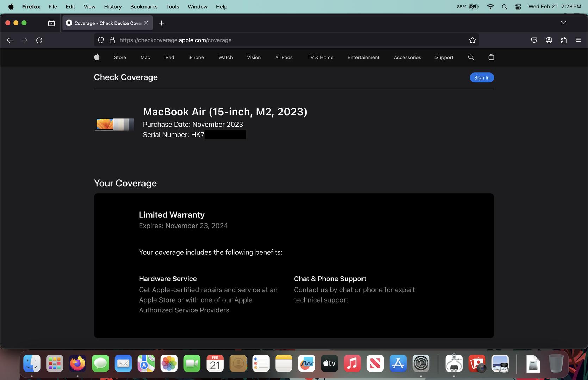Open a new tab with plus button
The width and height of the screenshot is (588, 380).
click(161, 23)
